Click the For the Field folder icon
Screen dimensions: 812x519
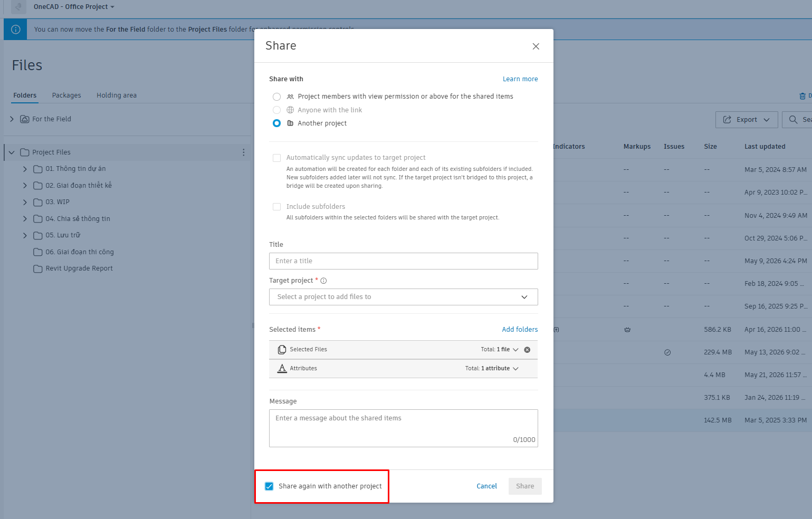point(24,119)
